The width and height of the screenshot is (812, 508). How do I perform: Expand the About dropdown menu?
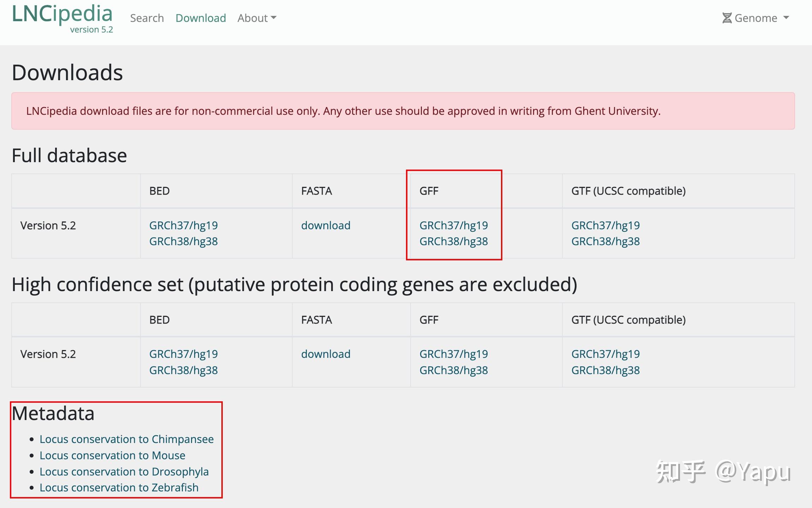pyautogui.click(x=257, y=18)
